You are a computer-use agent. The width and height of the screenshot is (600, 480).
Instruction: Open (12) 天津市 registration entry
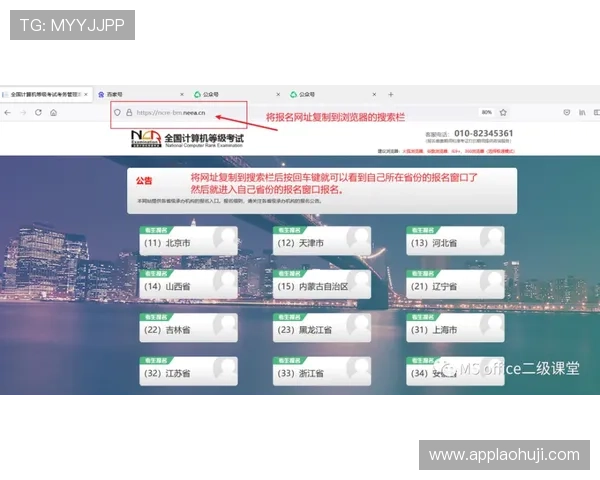point(322,241)
